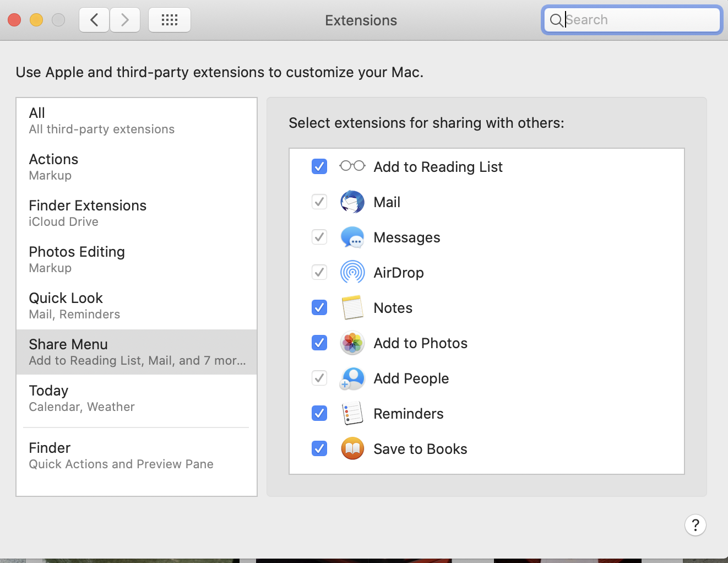Click the Reminders list icon
728x563 pixels.
(352, 413)
